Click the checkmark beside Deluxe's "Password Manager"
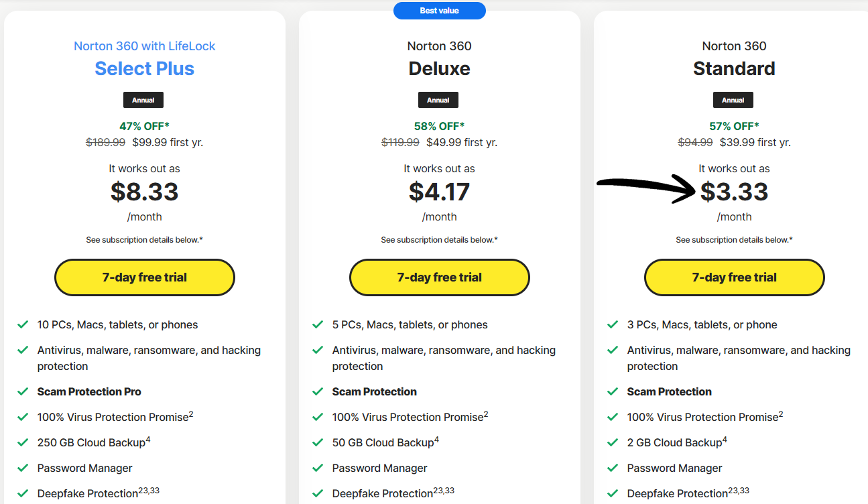 317,468
